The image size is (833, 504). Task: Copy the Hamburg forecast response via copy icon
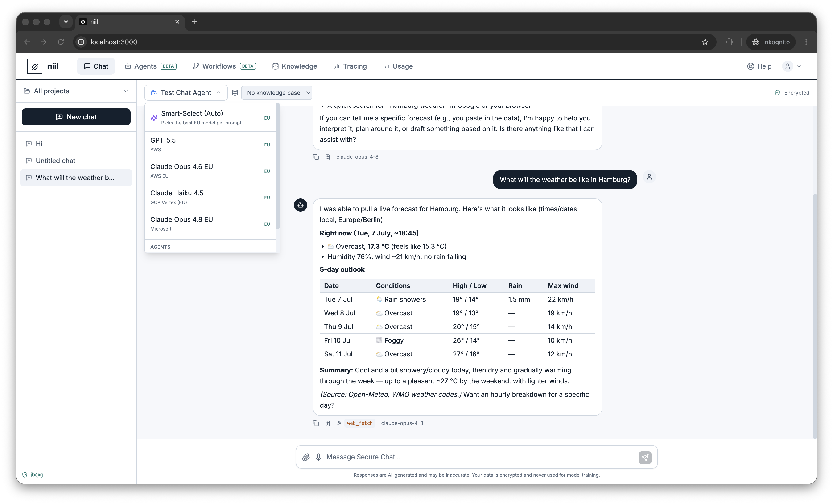(316, 423)
